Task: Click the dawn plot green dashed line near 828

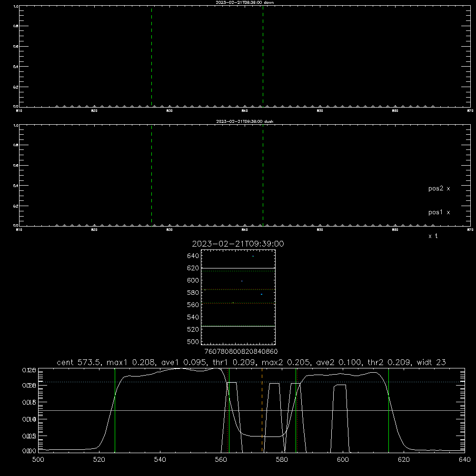Action: click(x=151, y=56)
